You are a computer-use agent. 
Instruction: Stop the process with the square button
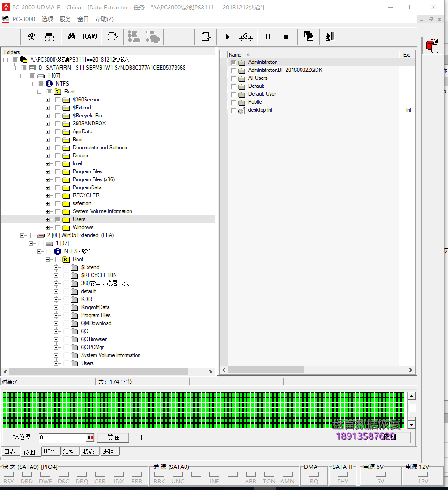[x=286, y=37]
